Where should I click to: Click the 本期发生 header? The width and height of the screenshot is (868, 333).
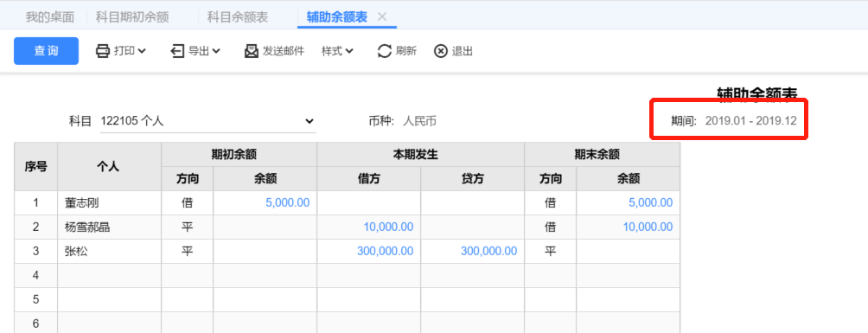pos(421,155)
